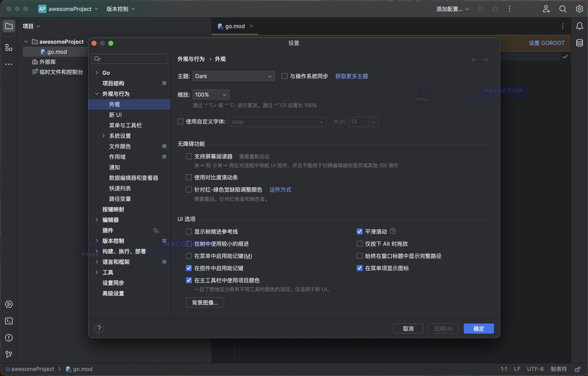Click the settings search input field
Viewport: 588px width, 376px height.
click(132, 59)
